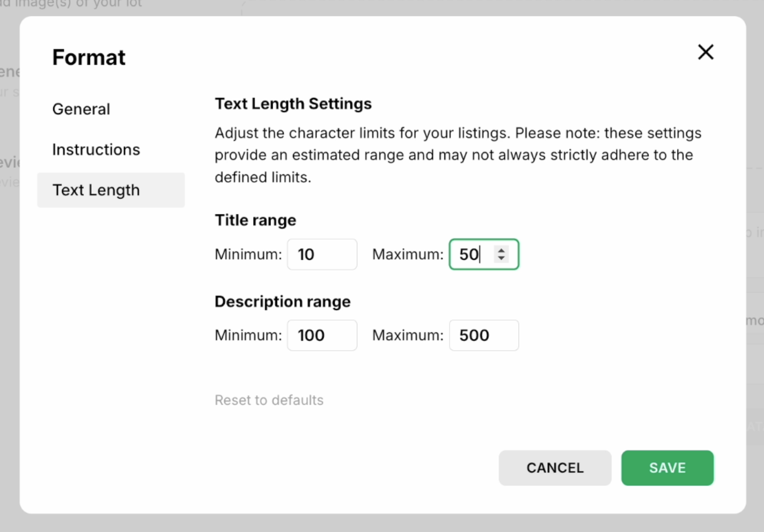Click the Description range Maximum label
This screenshot has width=764, height=532.
point(408,335)
